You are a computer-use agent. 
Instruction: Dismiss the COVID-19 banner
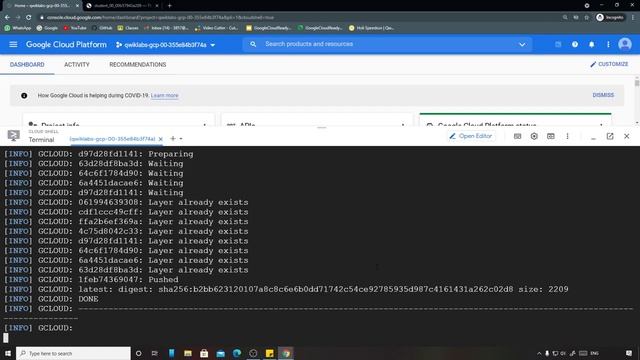click(x=603, y=95)
